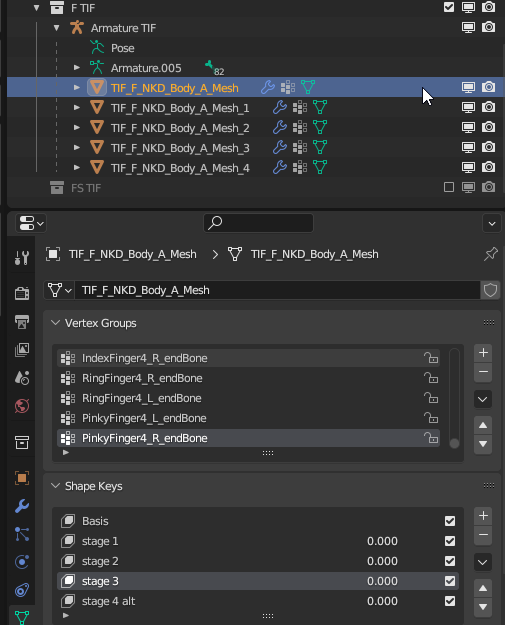Open the Particles properties tab

[x=22, y=534]
